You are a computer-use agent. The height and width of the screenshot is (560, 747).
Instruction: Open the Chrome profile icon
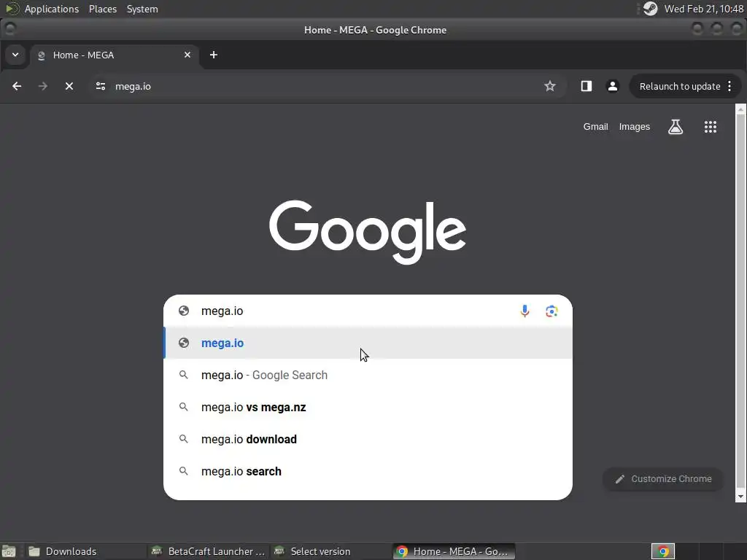click(x=613, y=86)
